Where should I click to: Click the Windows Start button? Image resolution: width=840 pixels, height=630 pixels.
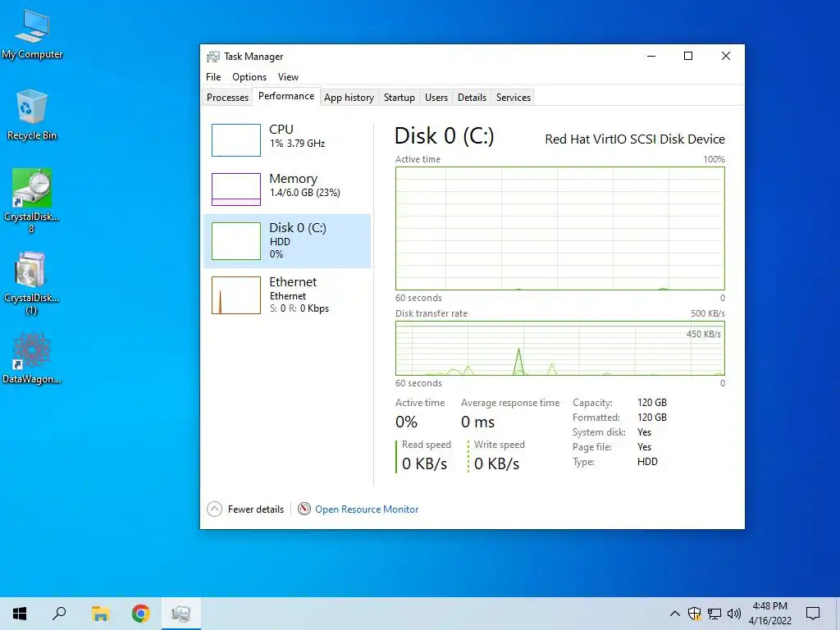coord(20,614)
